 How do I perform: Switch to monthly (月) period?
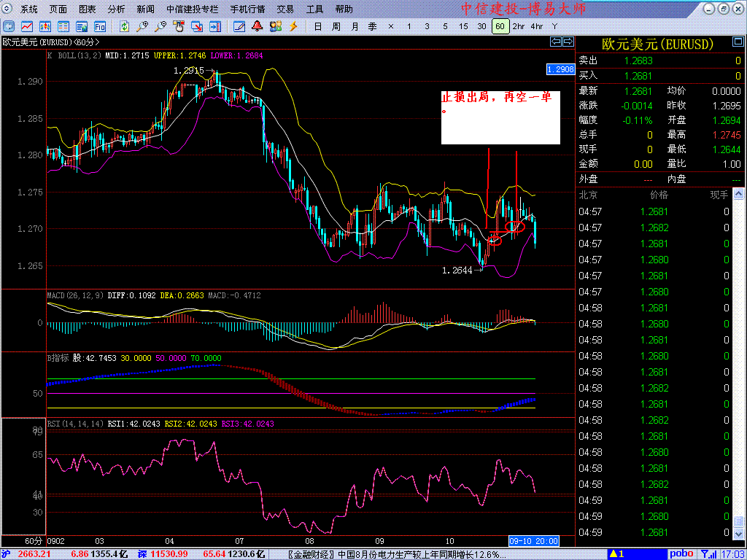pyautogui.click(x=355, y=27)
